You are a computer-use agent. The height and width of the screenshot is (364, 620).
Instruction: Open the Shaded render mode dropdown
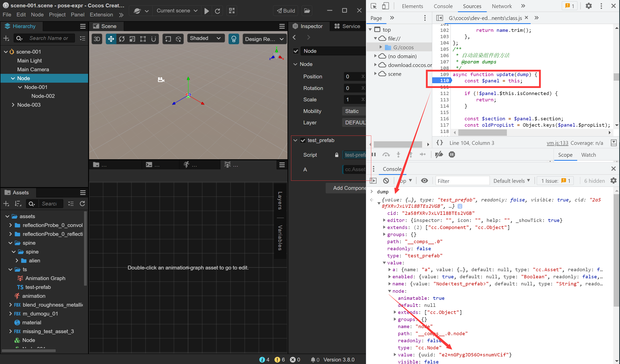[205, 38]
